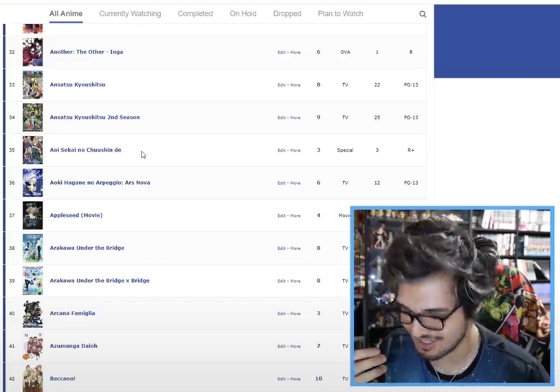This screenshot has width=560, height=392.
Task: Click the Azumanga Daioh cover thumbnail
Action: tap(32, 346)
